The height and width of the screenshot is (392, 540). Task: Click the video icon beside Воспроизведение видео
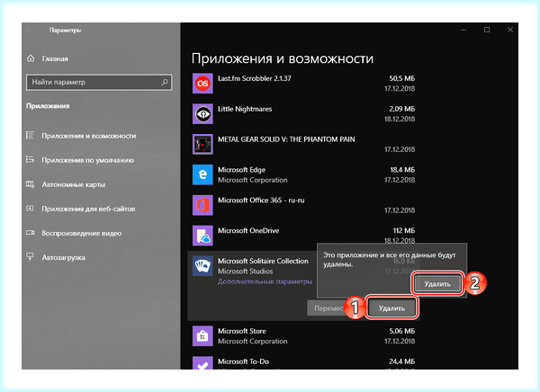click(31, 233)
